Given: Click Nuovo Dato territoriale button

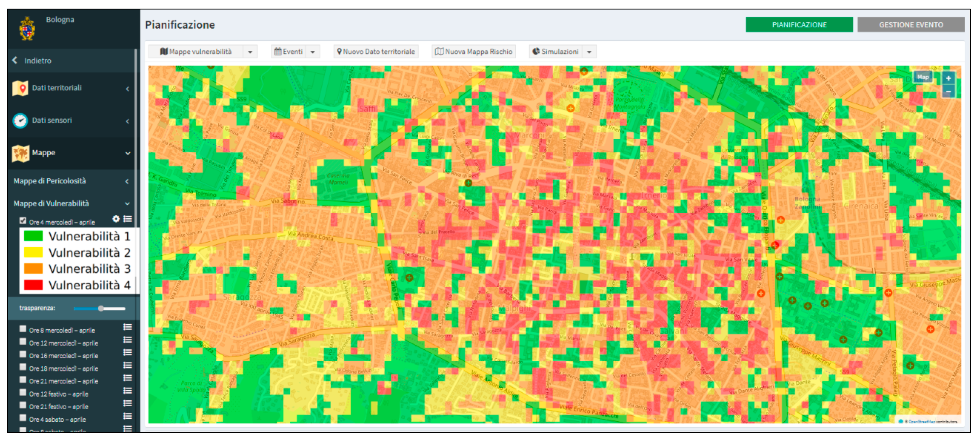Looking at the screenshot, I should click(x=376, y=52).
